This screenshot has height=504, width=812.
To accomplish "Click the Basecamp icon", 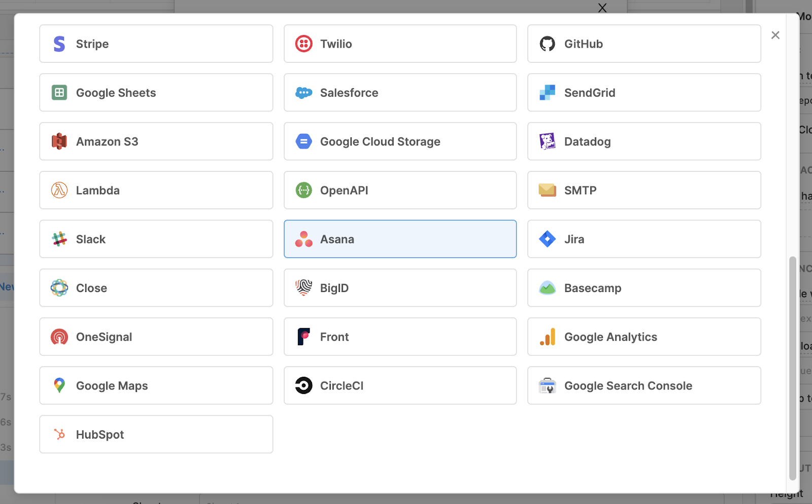I will click(547, 288).
